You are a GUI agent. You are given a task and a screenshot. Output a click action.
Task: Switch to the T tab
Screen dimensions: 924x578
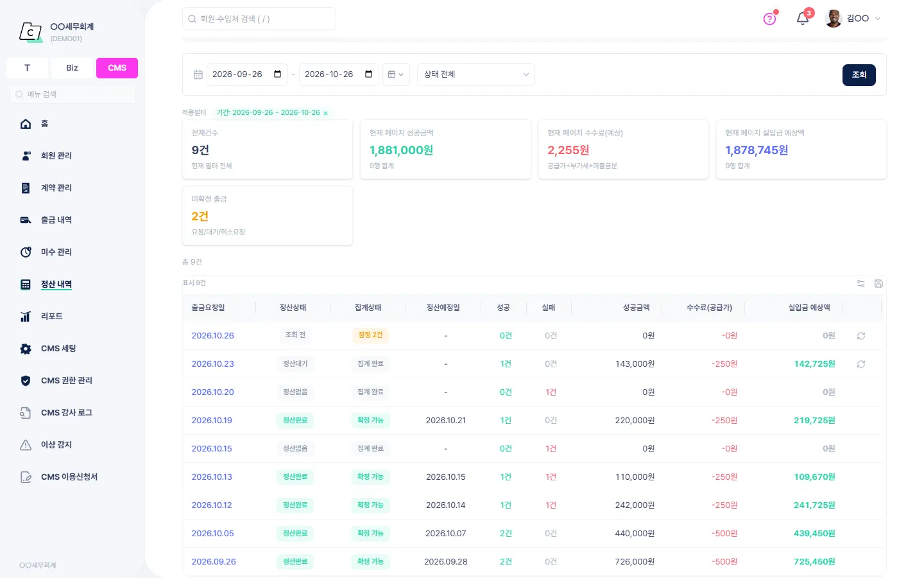(27, 68)
